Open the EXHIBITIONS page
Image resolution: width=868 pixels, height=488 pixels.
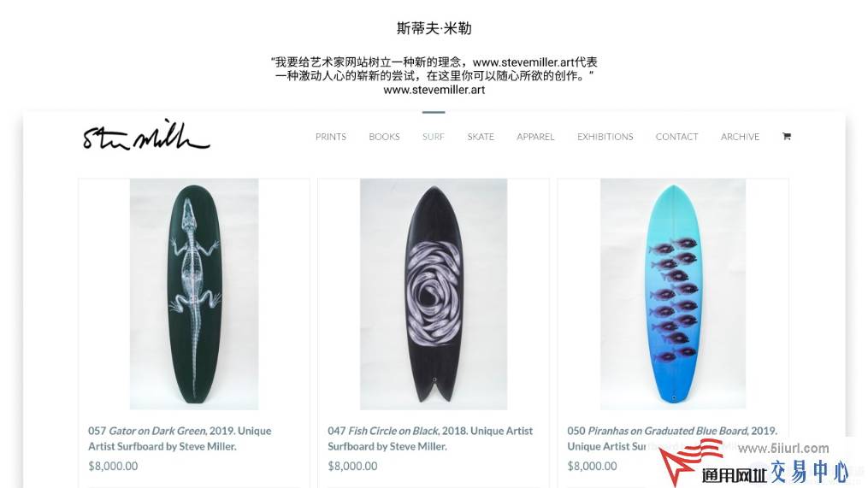pos(605,137)
